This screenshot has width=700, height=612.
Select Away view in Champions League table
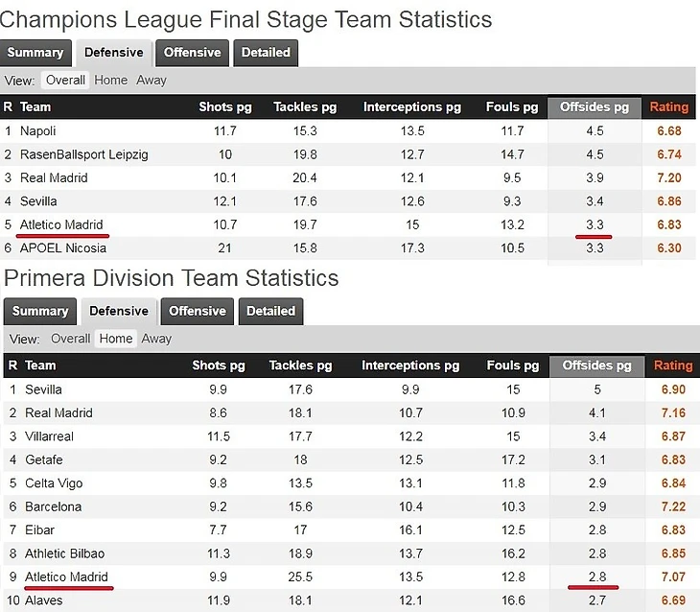pyautogui.click(x=152, y=81)
